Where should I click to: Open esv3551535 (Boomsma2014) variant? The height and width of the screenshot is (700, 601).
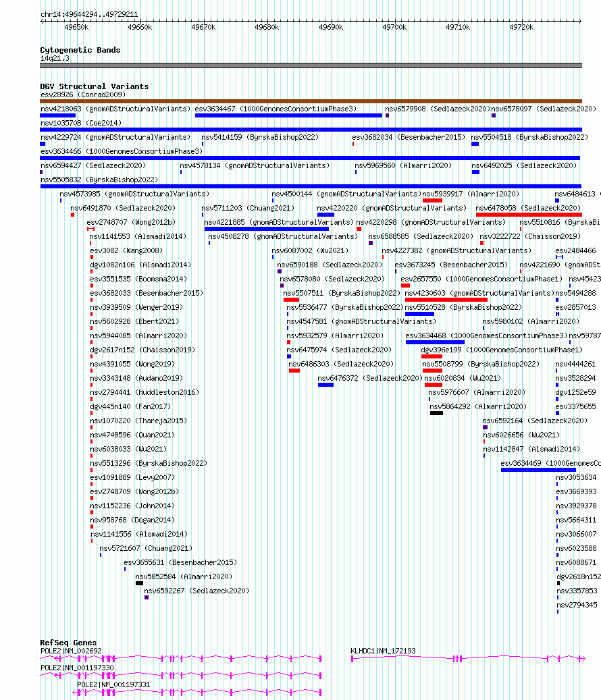(138, 279)
